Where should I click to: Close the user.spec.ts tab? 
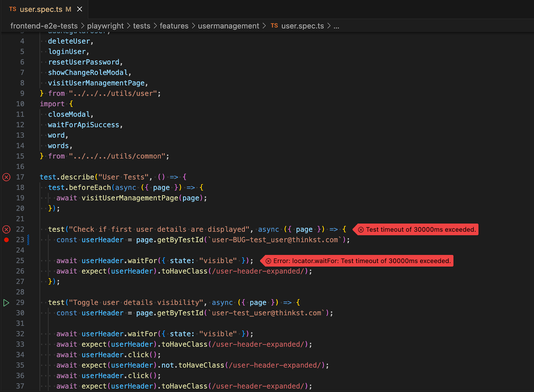(80, 9)
